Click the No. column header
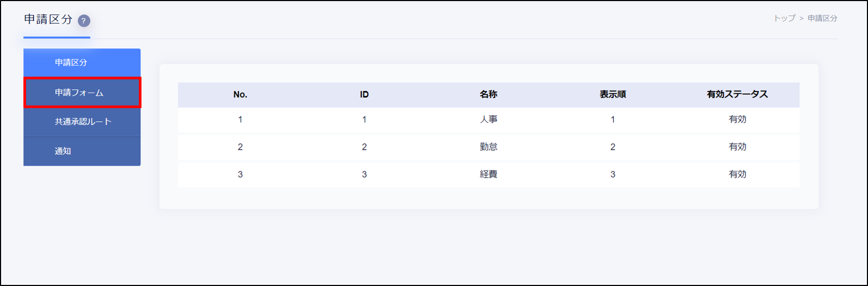 click(240, 95)
